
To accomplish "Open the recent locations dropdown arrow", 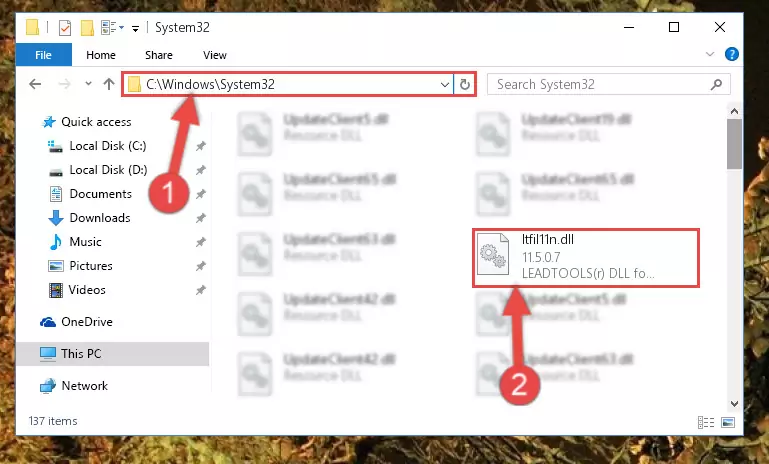I will [88, 84].
